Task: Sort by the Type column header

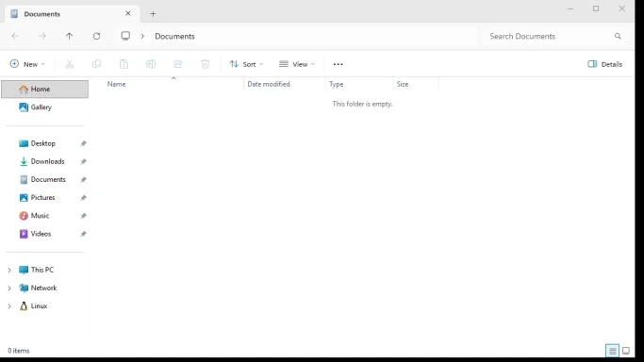Action: 359,84
